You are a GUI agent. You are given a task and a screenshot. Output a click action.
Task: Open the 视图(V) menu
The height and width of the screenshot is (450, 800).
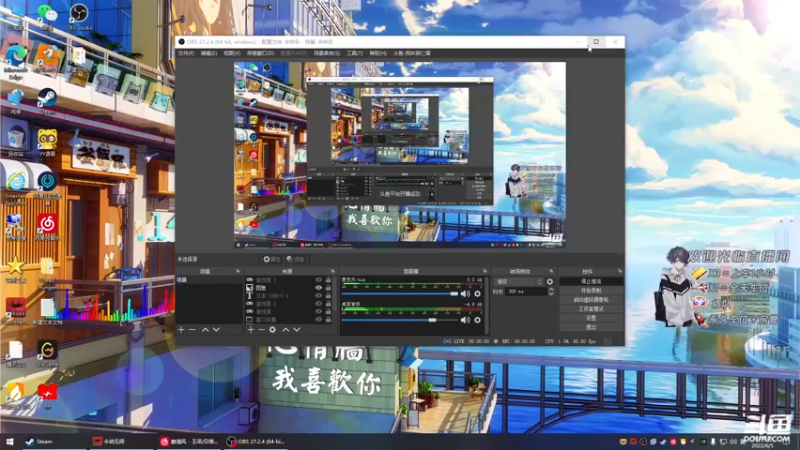[x=232, y=53]
